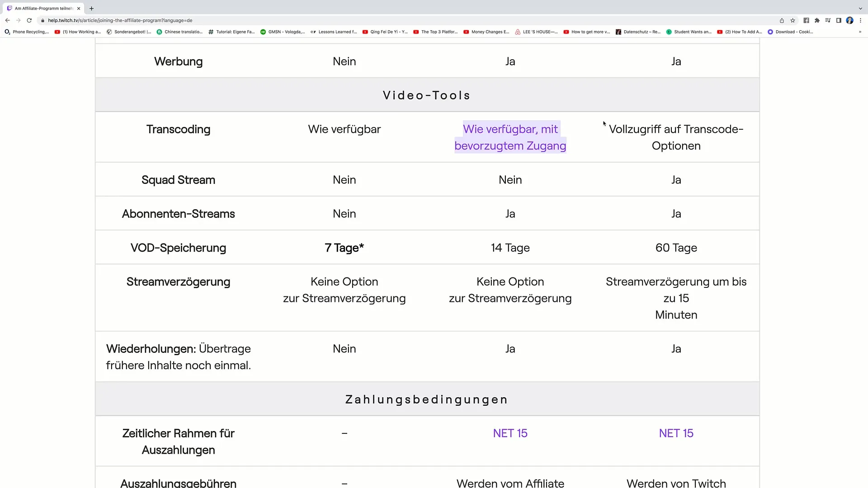Click the 14 Tage cell
The height and width of the screenshot is (488, 868).
pyautogui.click(x=510, y=248)
